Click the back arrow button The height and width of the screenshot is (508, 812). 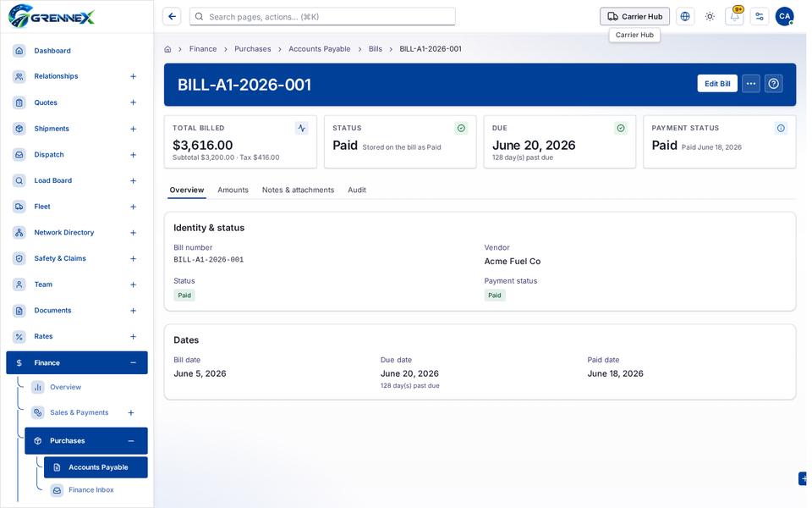172,17
